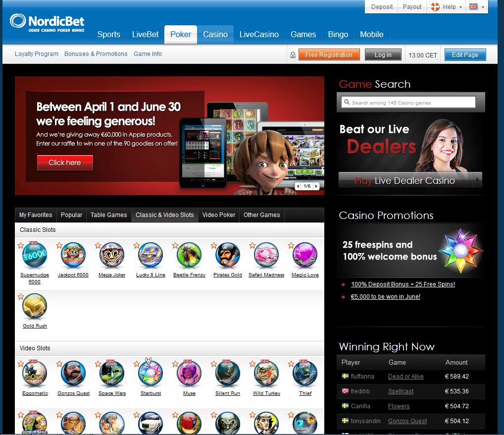Select the Lucky 8 Line game icon

151,255
